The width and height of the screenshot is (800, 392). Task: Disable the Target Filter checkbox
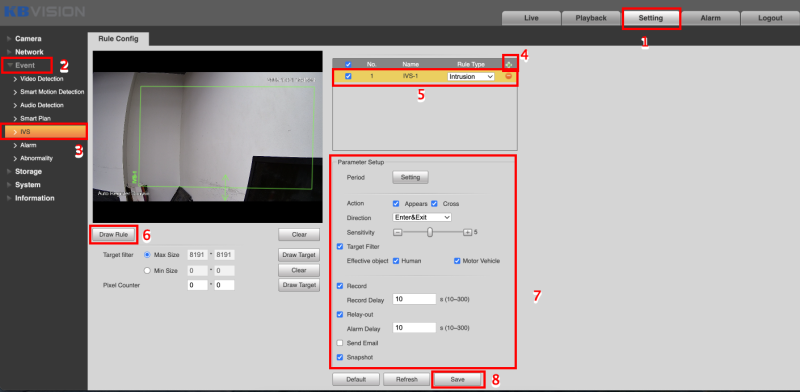(340, 246)
